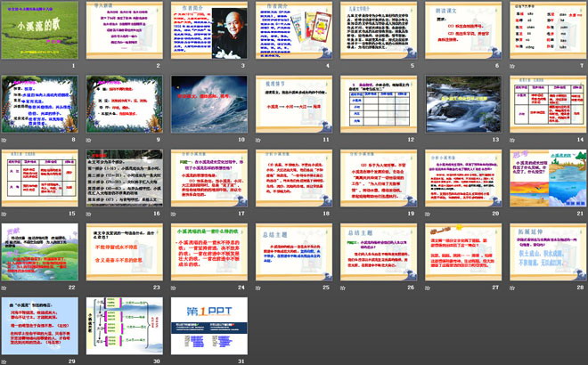Select slide 21 '思考' with four-picture collage

(548, 178)
